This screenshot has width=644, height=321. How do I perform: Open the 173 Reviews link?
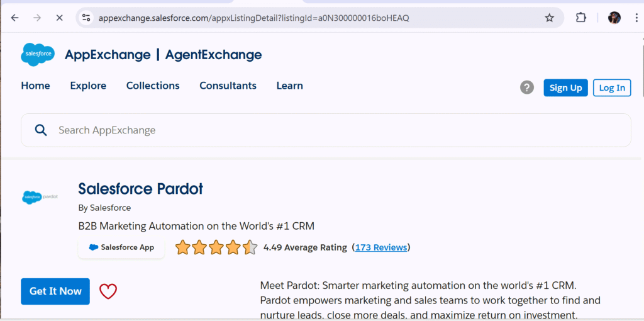tap(381, 247)
